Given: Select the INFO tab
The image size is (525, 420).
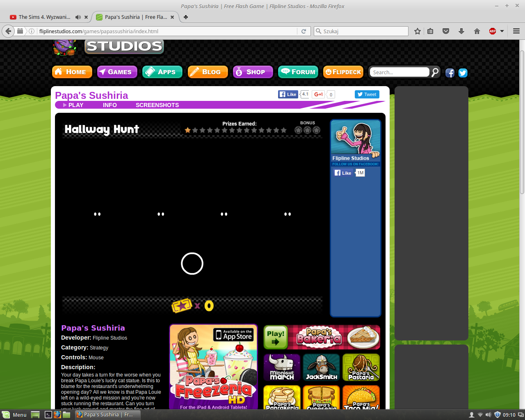Looking at the screenshot, I should [110, 105].
